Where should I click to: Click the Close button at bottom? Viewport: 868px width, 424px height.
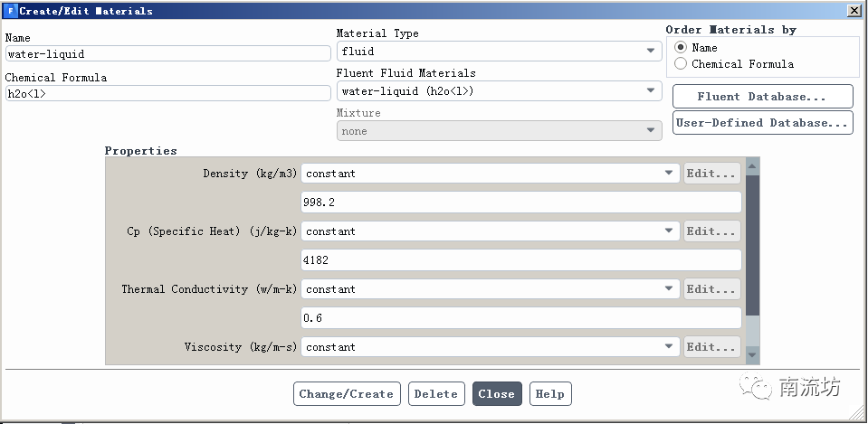coord(496,394)
